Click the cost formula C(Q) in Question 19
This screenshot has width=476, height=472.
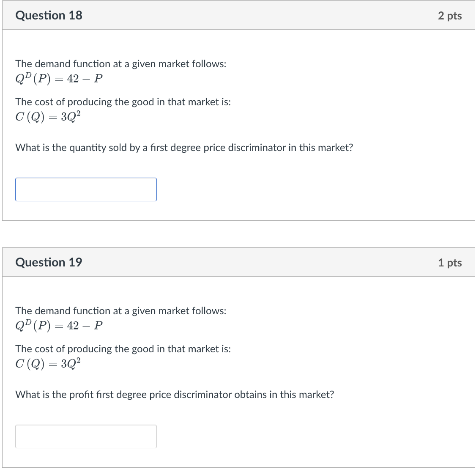point(48,363)
